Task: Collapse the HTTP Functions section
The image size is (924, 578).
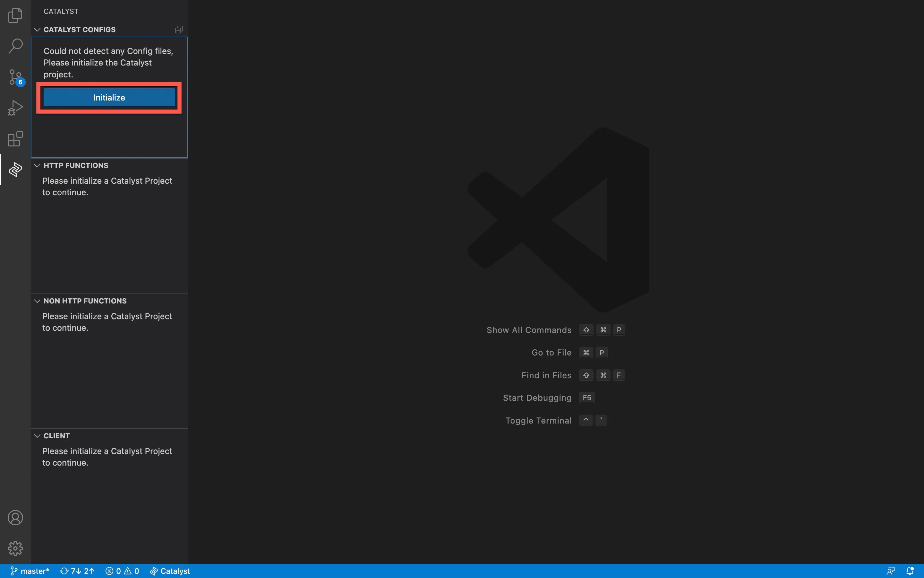Action: [37, 165]
